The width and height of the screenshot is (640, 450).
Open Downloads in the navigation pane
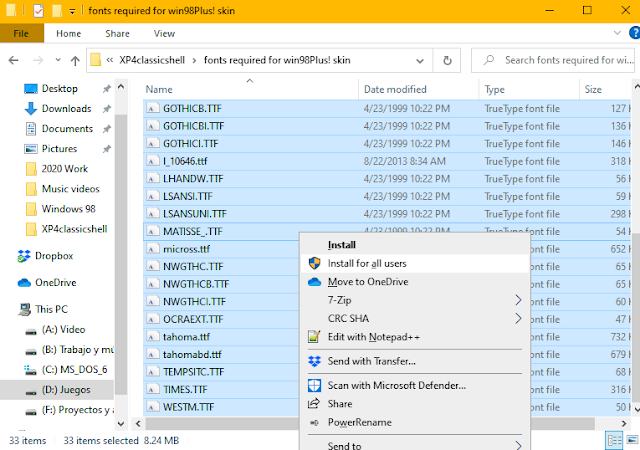(x=66, y=108)
